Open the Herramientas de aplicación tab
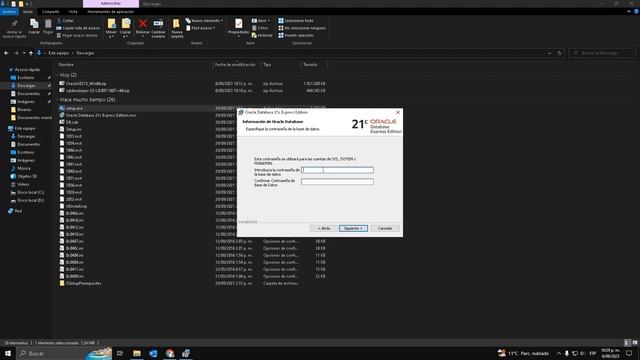Viewport: 640px width, 360px height. pos(111,12)
